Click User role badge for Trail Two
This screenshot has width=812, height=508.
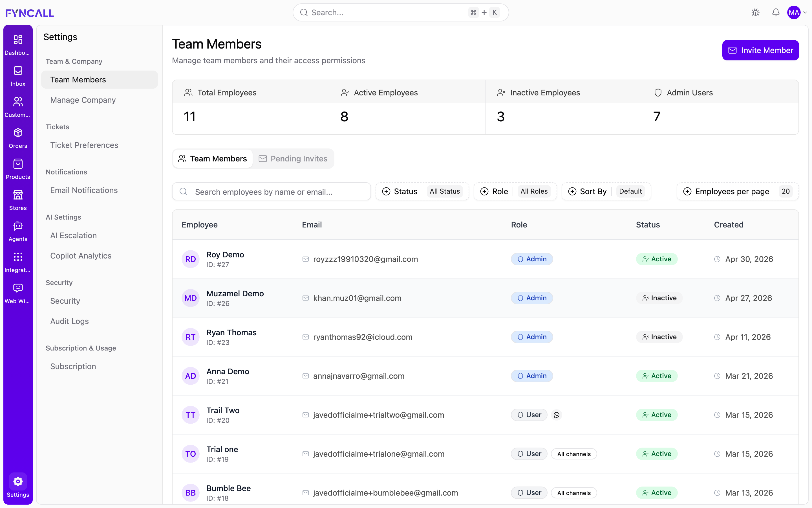(x=529, y=415)
